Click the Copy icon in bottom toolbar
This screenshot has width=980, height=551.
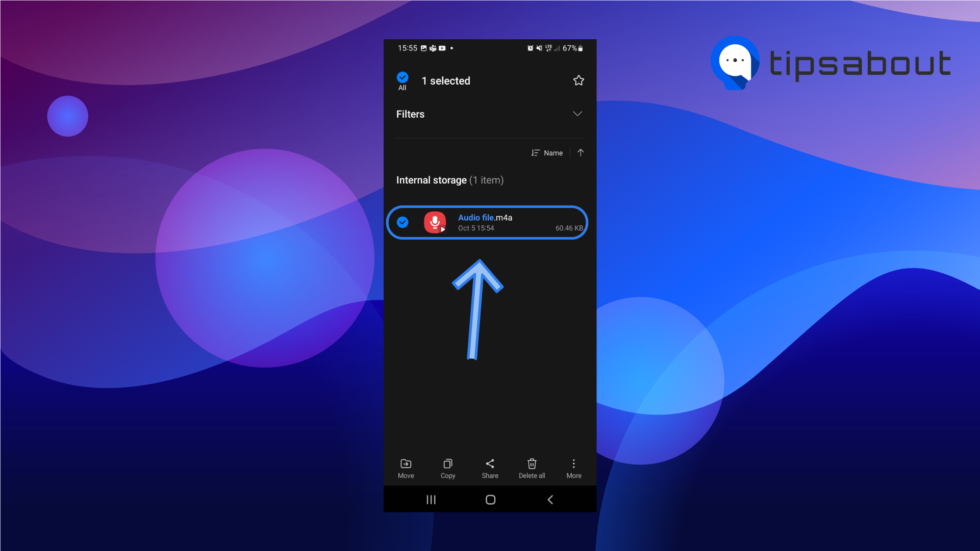[x=447, y=468]
